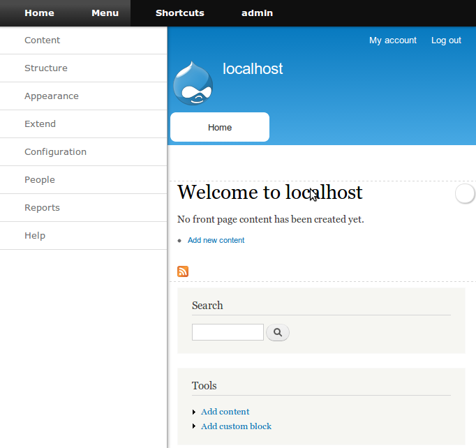Toggle the contextual edit circle beside Welcome heading
The width and height of the screenshot is (476, 448).
click(465, 194)
